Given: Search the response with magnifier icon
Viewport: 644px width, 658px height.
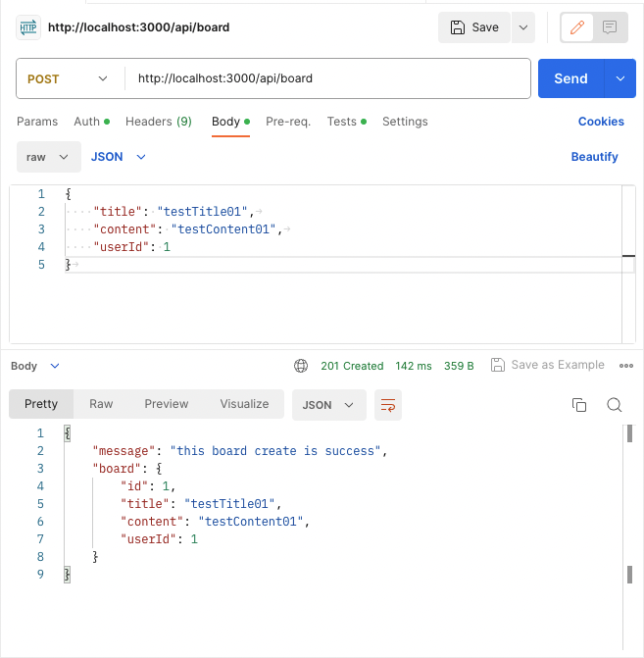Looking at the screenshot, I should pyautogui.click(x=615, y=405).
